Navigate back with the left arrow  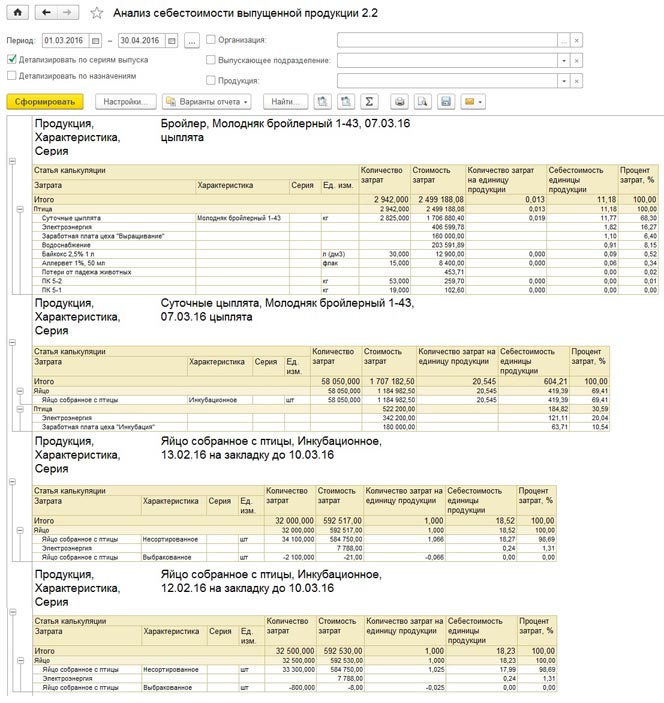(46, 12)
